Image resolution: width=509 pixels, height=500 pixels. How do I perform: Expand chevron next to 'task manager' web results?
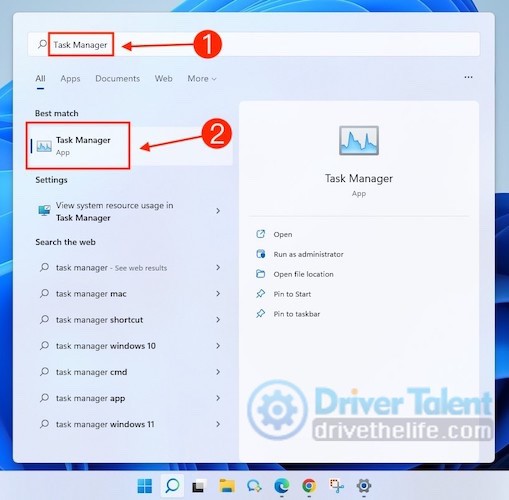(x=218, y=267)
